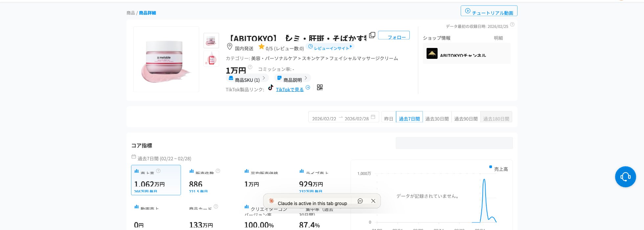Open the ABITOKYOチャンネル shop card
The width and height of the screenshot is (644, 230).
(467, 53)
